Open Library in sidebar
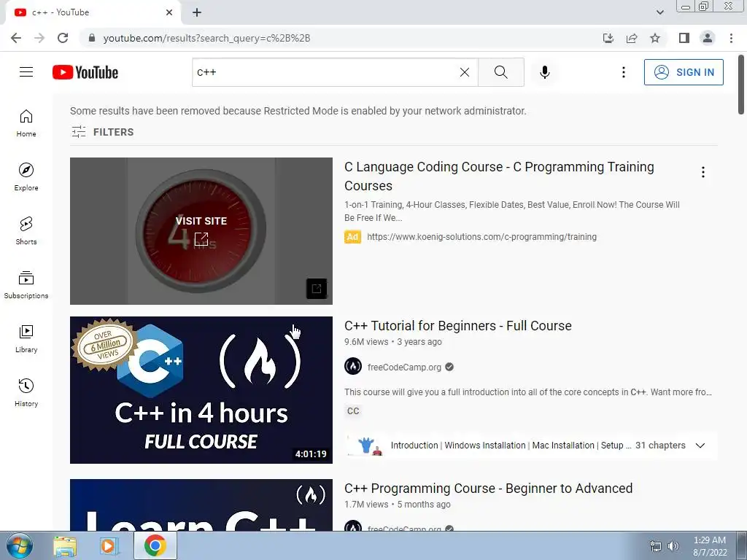747x560 pixels. pos(26,338)
